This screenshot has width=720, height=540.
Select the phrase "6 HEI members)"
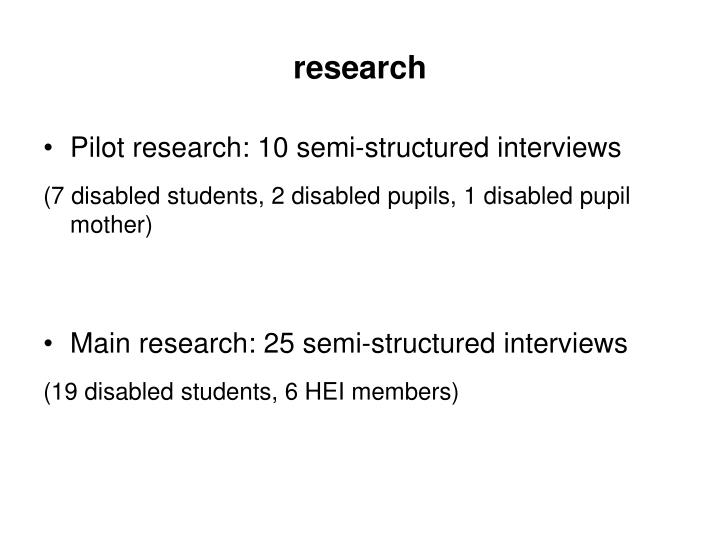tap(371, 392)
